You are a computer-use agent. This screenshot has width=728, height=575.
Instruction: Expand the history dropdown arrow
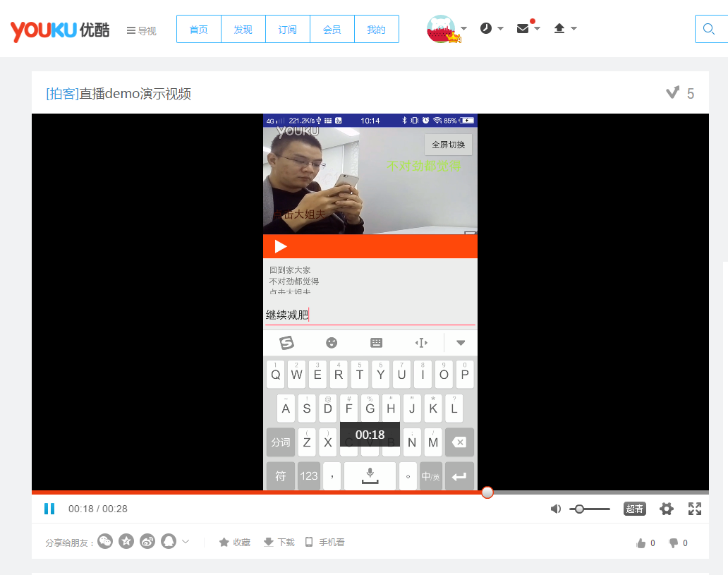tap(501, 28)
